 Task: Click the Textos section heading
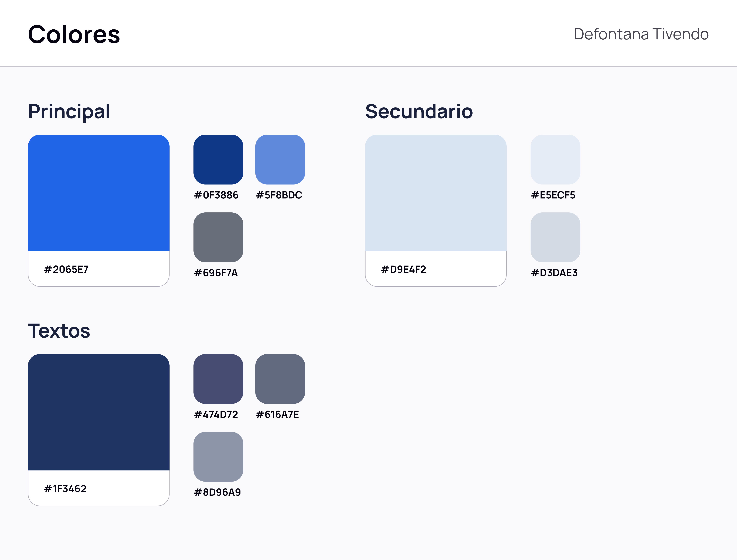pos(59,331)
